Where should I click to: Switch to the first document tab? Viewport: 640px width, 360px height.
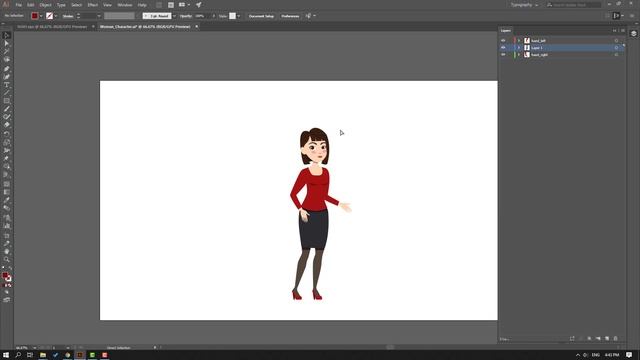pyautogui.click(x=52, y=27)
